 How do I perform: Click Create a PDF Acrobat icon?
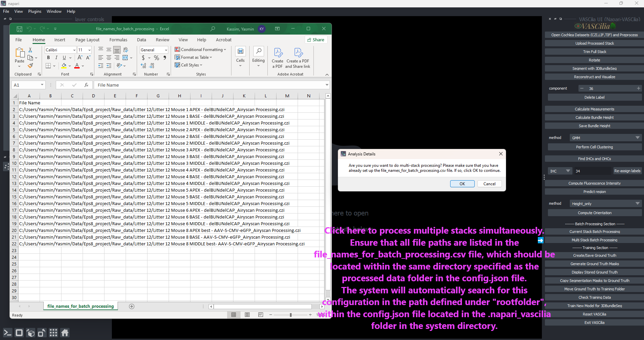(x=277, y=58)
